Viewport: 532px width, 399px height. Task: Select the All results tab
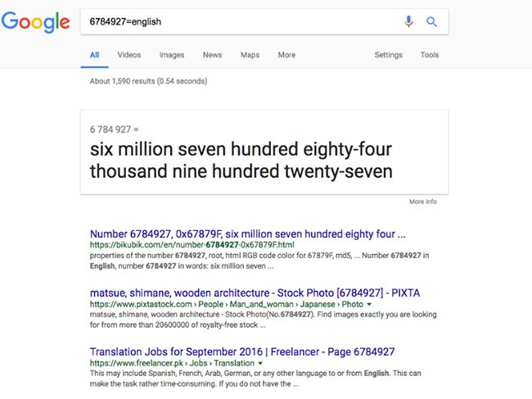(95, 55)
